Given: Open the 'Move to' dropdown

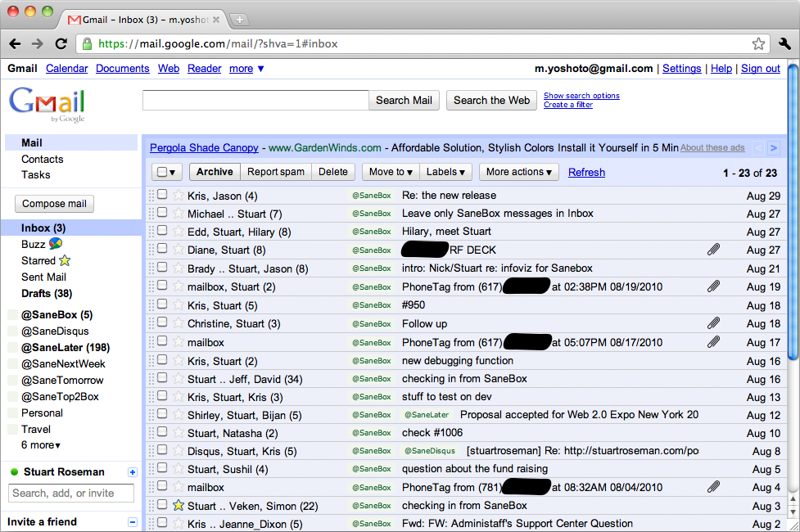Looking at the screenshot, I should point(391,172).
